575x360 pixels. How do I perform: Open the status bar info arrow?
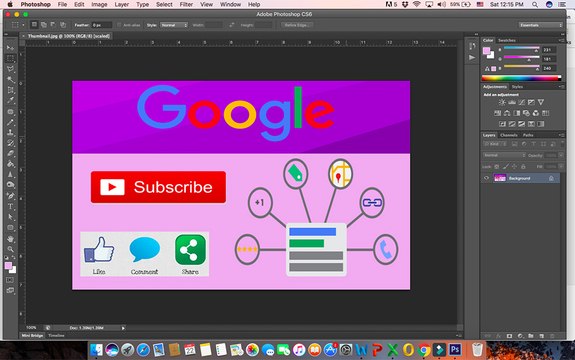(x=123, y=328)
